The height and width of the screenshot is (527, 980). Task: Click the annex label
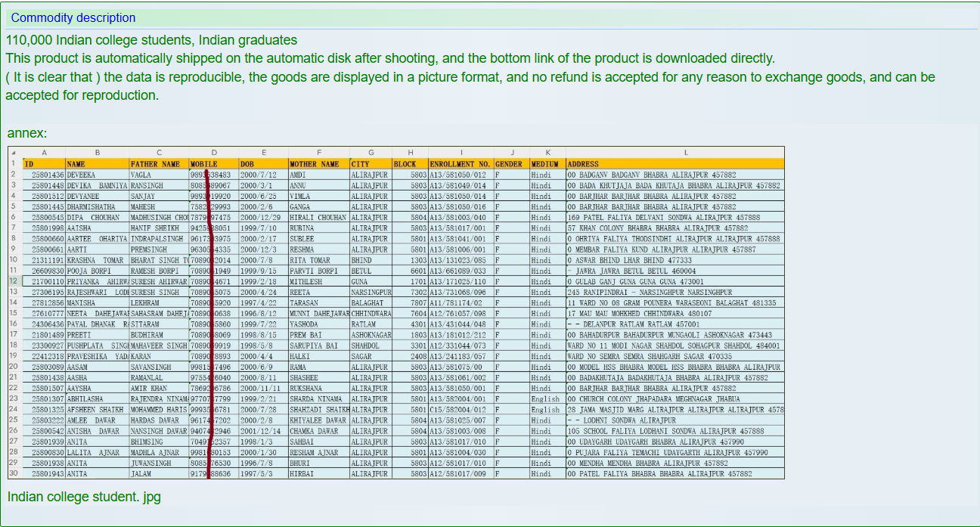coord(27,133)
